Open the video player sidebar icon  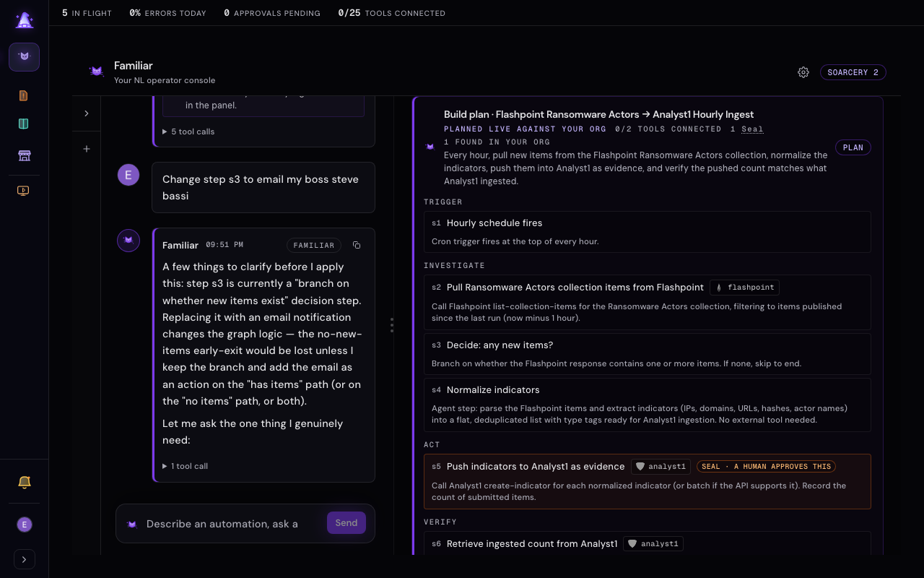tap(23, 191)
